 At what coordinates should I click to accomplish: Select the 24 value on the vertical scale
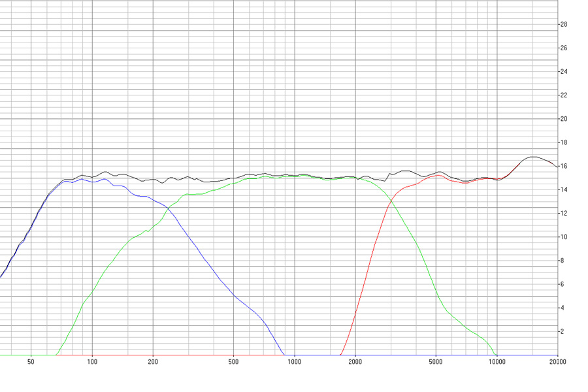click(564, 72)
